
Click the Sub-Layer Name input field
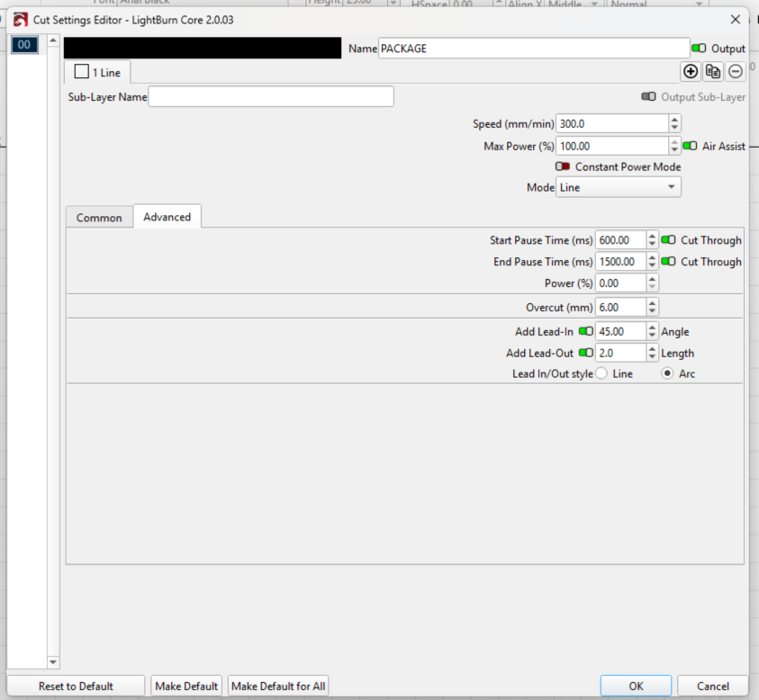[270, 96]
